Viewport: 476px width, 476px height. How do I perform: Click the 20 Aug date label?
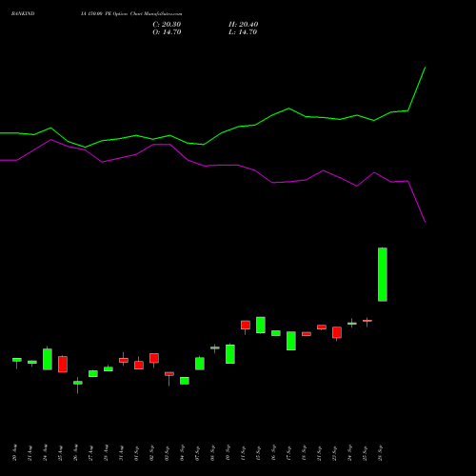point(14,452)
